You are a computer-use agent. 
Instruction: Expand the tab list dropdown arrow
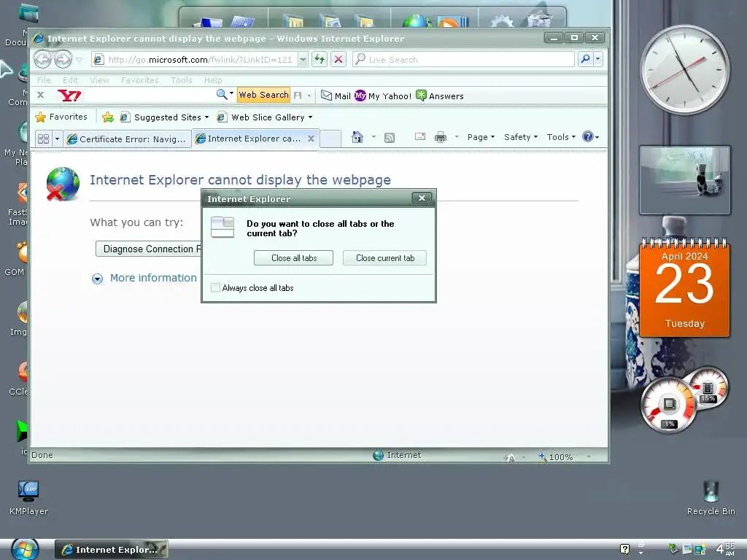[57, 139]
